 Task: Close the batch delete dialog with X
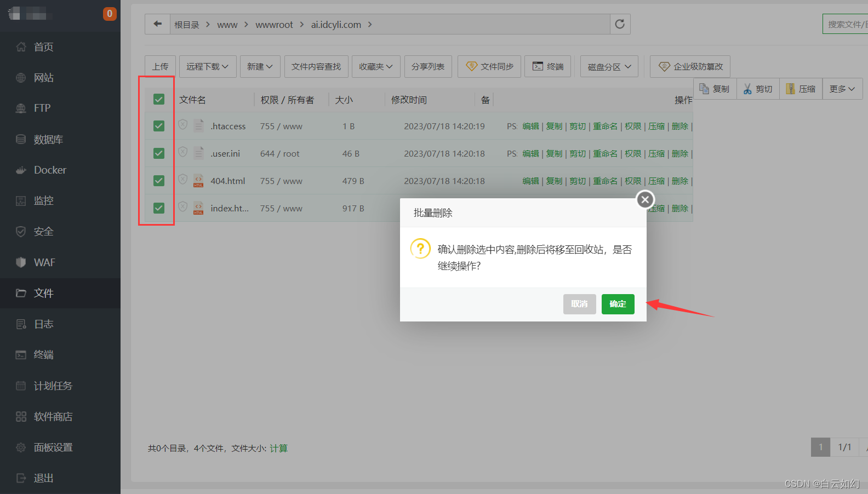[x=645, y=199]
